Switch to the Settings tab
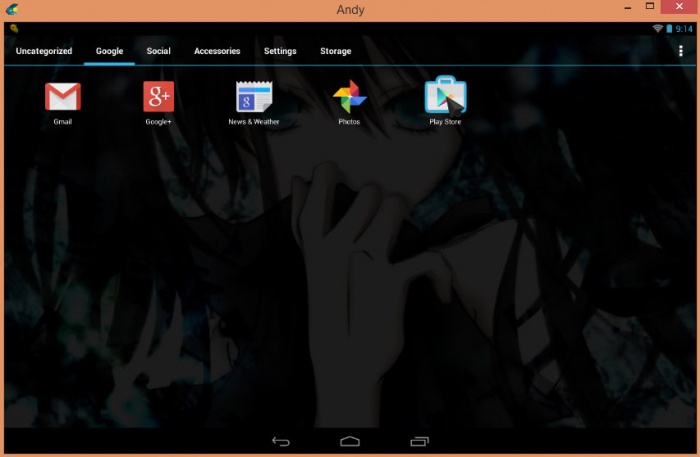Image resolution: width=700 pixels, height=457 pixels. click(280, 51)
